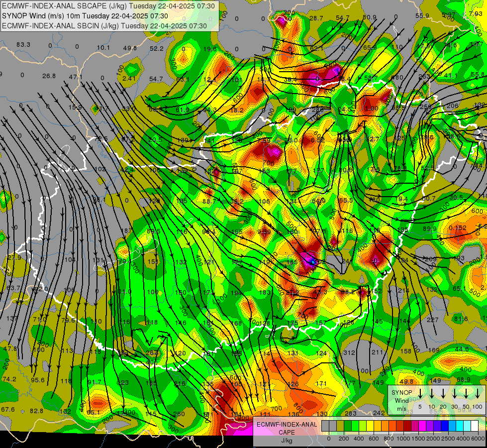Click the 74.2 value on the map
The image size is (487, 448).
(x=9, y=379)
